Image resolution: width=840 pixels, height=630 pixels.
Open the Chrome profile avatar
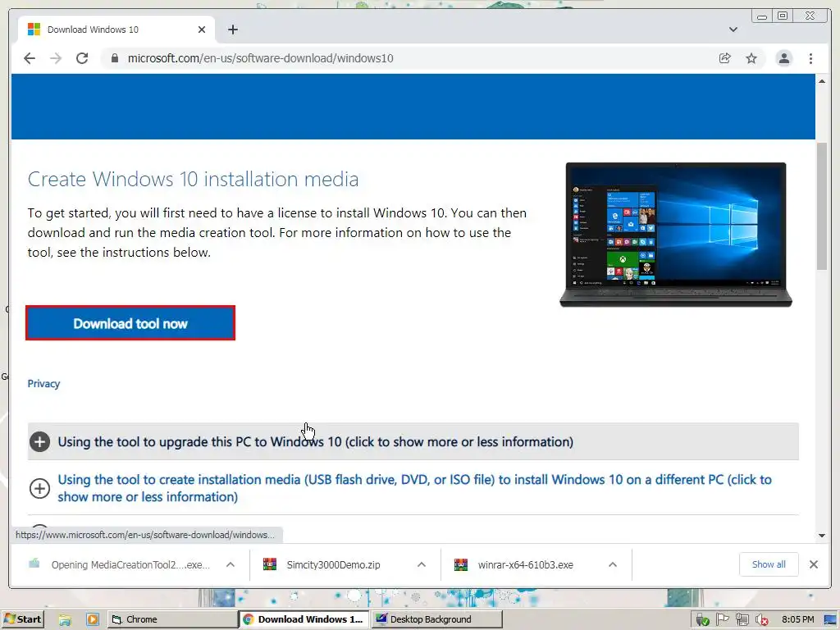pyautogui.click(x=783, y=58)
